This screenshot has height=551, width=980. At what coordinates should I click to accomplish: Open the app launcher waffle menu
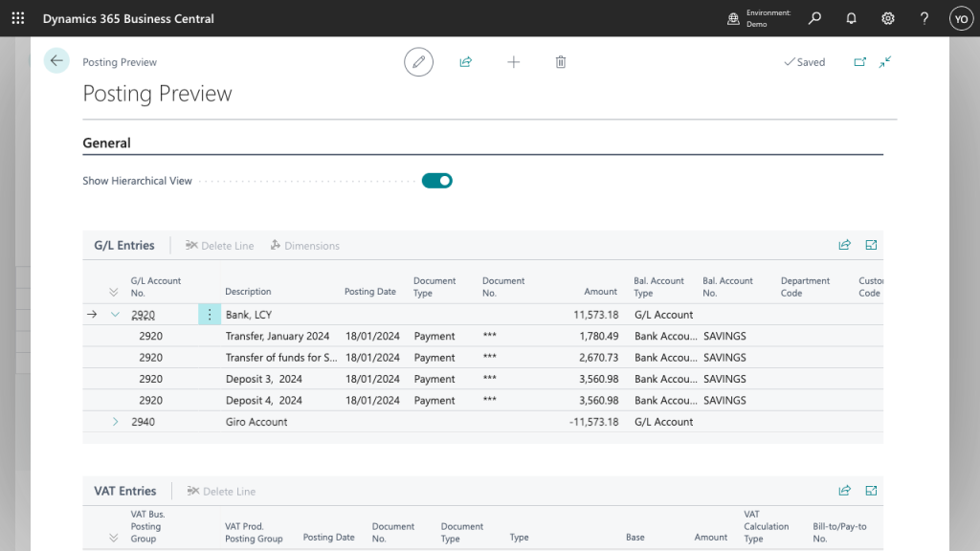point(18,18)
